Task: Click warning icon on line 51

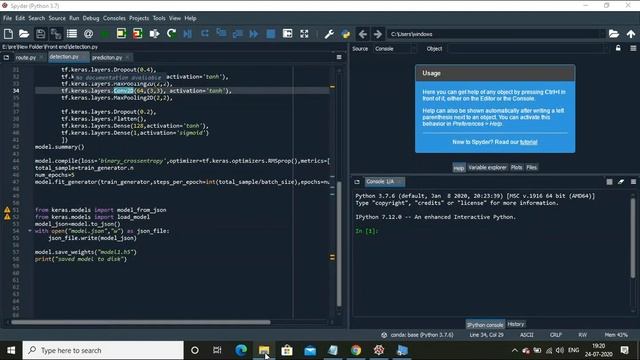Action: tap(7, 210)
